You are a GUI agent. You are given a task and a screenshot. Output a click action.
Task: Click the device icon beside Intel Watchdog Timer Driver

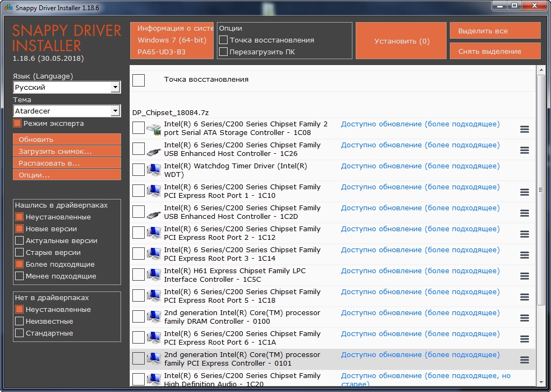[x=153, y=170]
